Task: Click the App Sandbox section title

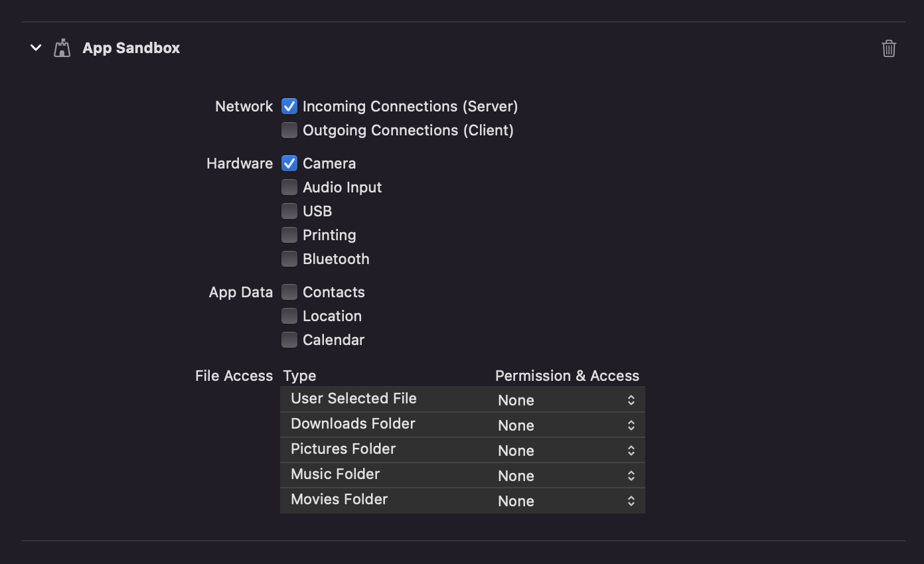Action: click(131, 47)
